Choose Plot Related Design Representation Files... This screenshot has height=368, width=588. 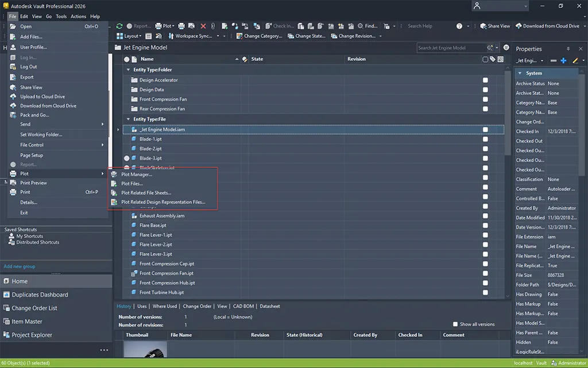(x=162, y=202)
